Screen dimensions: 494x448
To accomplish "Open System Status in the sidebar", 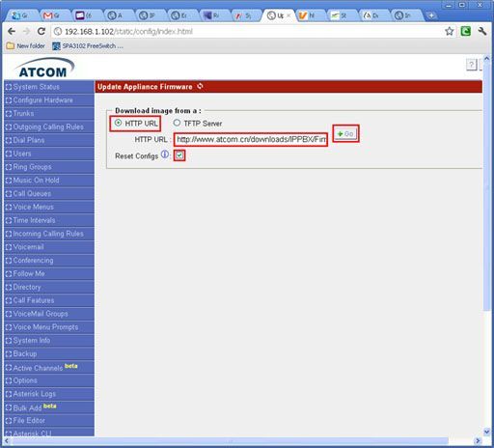I will click(49, 87).
